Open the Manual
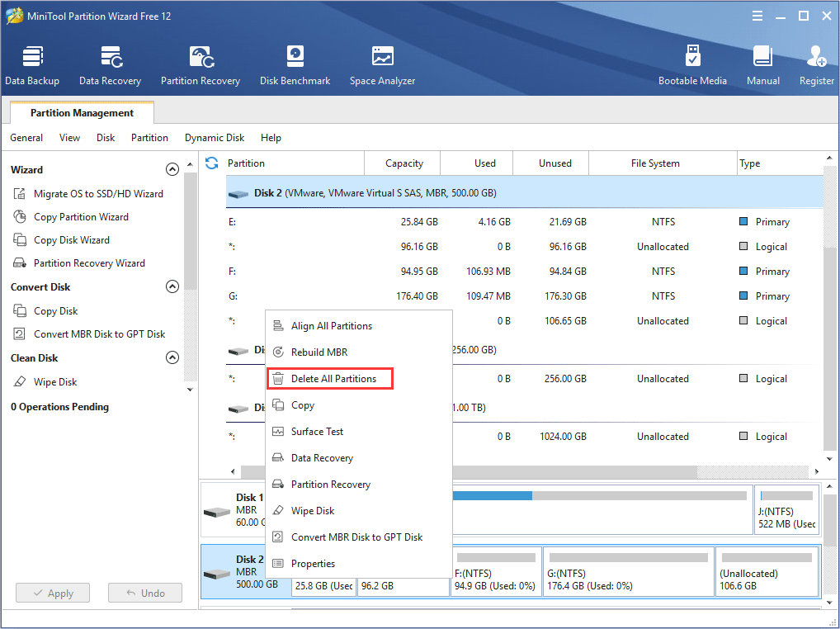The width and height of the screenshot is (840, 629). pyautogui.click(x=763, y=65)
